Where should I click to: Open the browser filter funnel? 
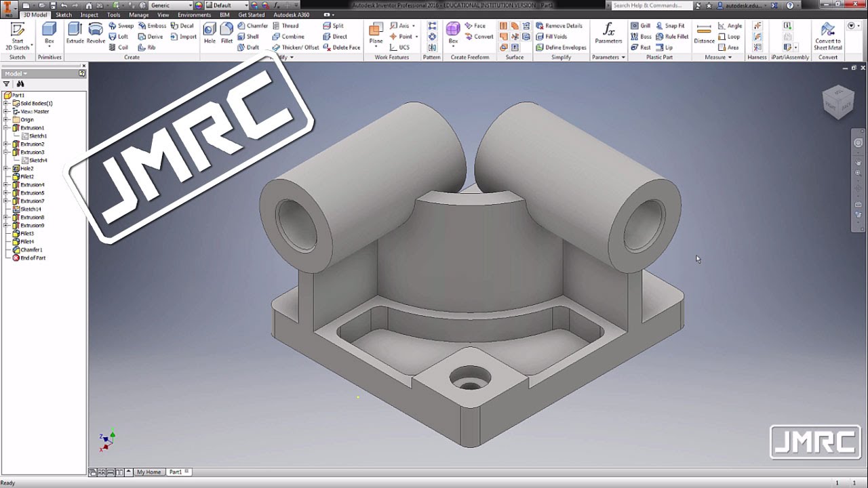coord(7,84)
